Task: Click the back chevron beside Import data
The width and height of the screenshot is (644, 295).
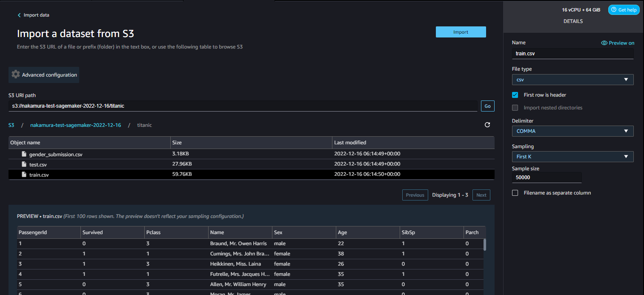Action: click(x=19, y=15)
